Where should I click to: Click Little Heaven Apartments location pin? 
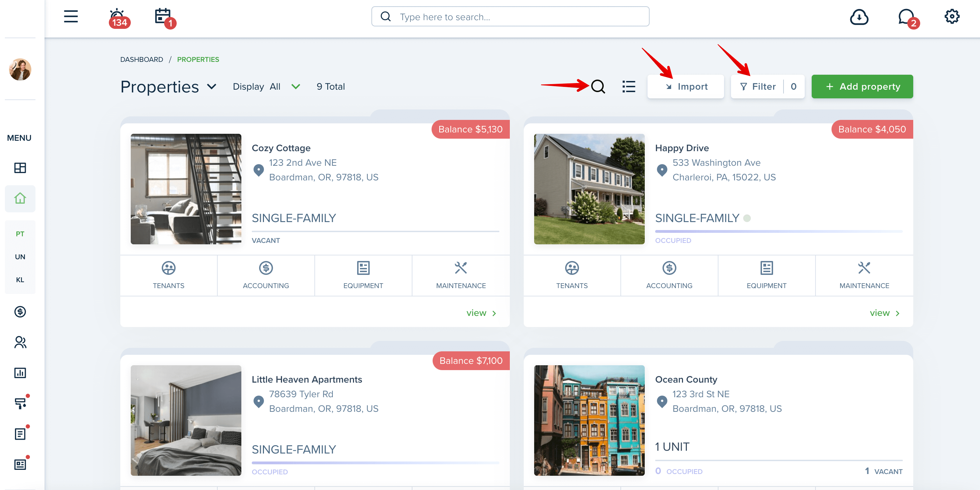(x=259, y=401)
